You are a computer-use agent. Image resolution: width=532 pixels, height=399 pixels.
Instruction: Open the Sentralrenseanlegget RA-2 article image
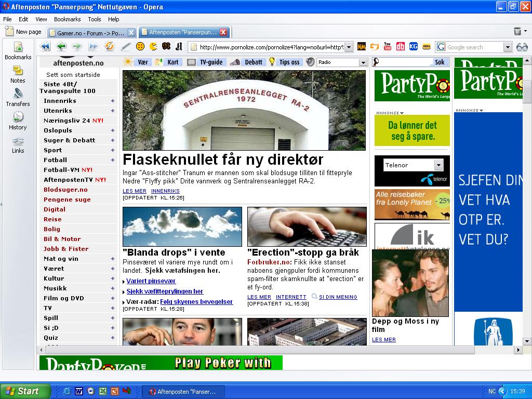coord(244,110)
